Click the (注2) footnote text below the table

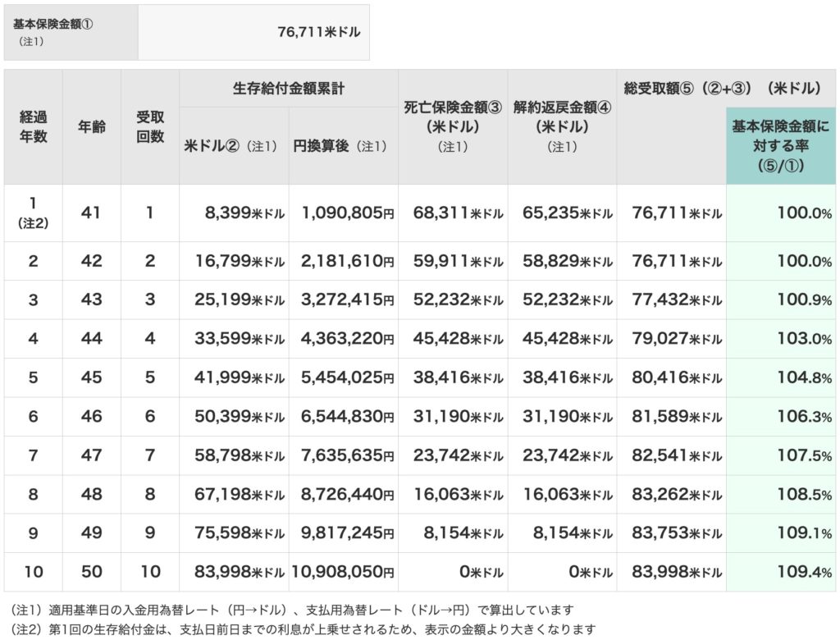click(301, 629)
